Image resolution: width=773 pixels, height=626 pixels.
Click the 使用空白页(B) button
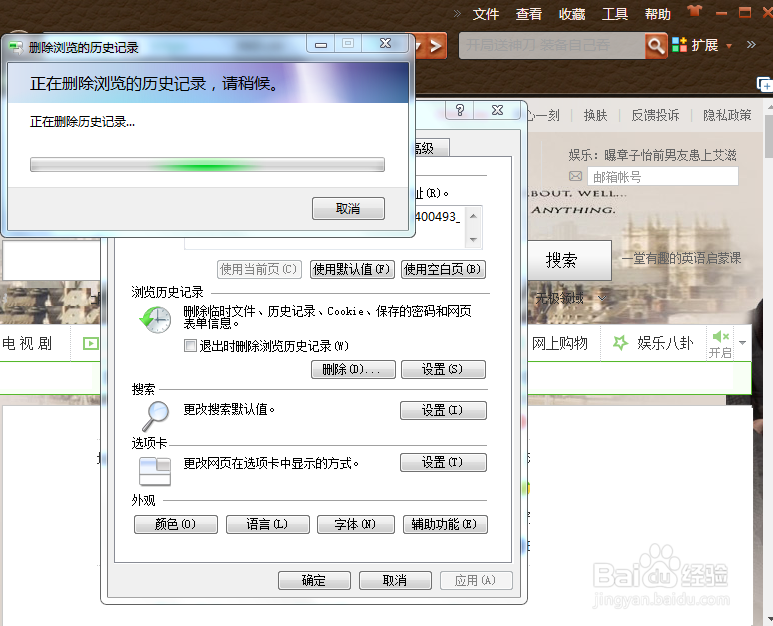pos(443,269)
